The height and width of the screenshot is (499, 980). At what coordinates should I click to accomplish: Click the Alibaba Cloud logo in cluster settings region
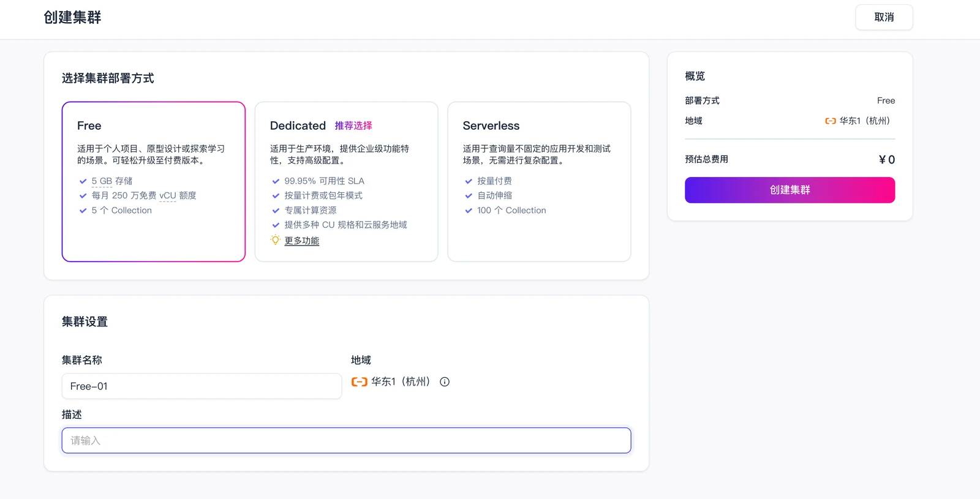click(x=359, y=381)
